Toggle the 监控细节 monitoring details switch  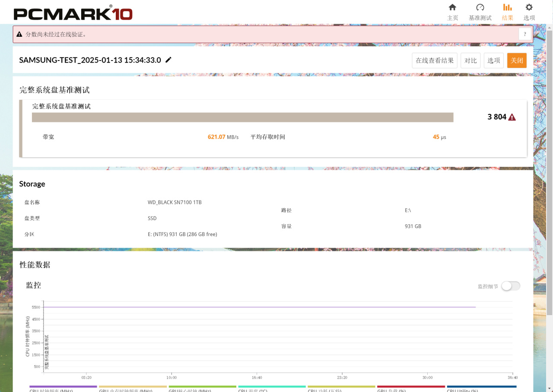pos(511,286)
